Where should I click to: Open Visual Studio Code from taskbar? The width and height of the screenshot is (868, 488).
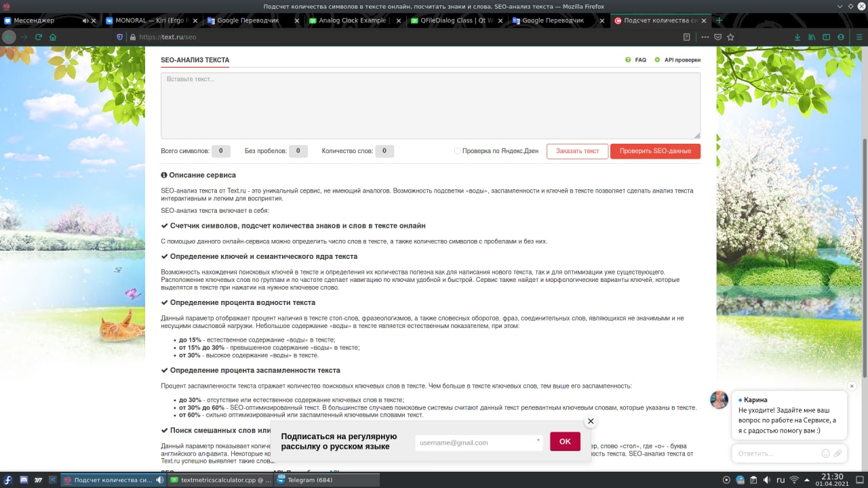coord(53,480)
